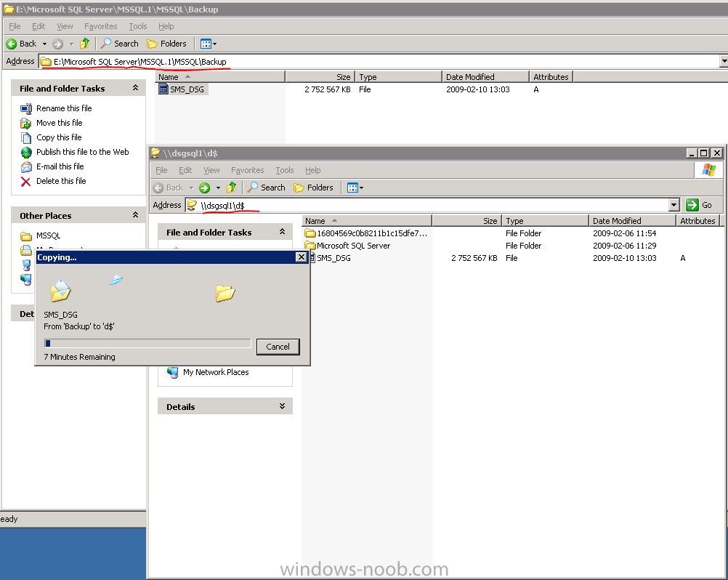
Task: Select the 16804569c0b8211b1c15dfe7 folder
Action: pos(366,233)
